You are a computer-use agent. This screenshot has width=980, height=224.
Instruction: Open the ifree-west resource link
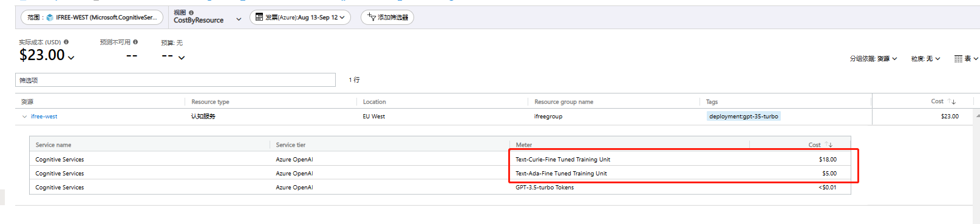[x=44, y=117]
